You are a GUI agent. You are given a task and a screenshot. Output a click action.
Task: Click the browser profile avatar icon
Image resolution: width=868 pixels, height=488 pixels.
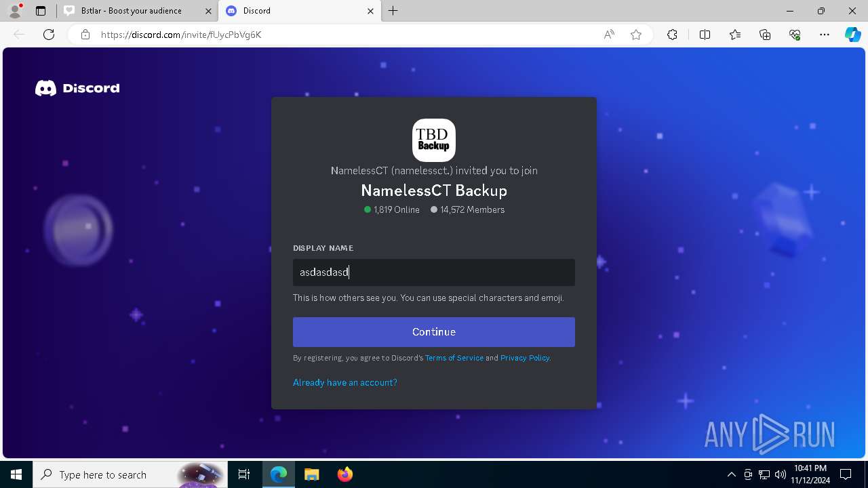[x=15, y=11]
